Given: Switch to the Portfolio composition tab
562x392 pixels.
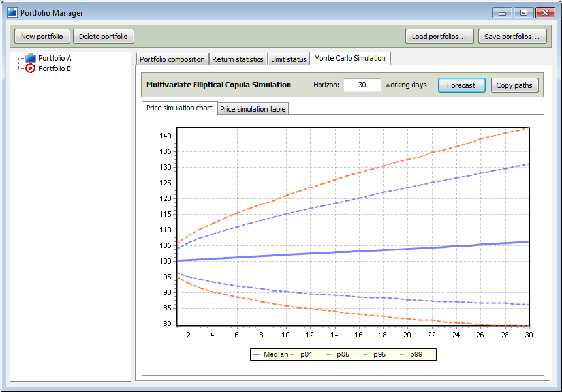Looking at the screenshot, I should click(x=172, y=59).
